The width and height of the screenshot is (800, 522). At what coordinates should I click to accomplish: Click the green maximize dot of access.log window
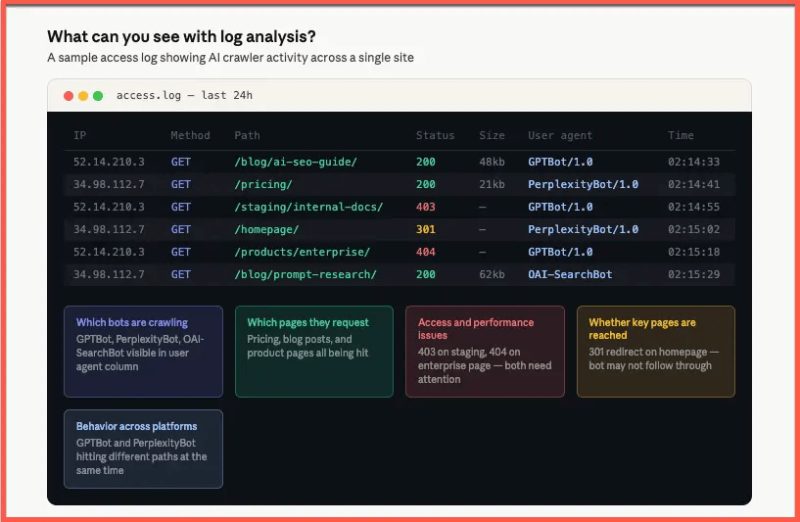coord(98,96)
